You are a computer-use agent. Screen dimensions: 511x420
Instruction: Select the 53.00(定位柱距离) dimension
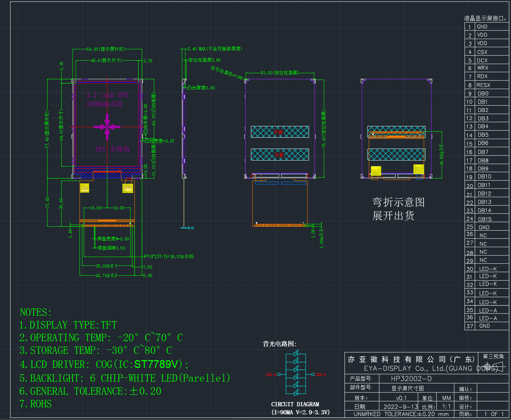click(280, 73)
